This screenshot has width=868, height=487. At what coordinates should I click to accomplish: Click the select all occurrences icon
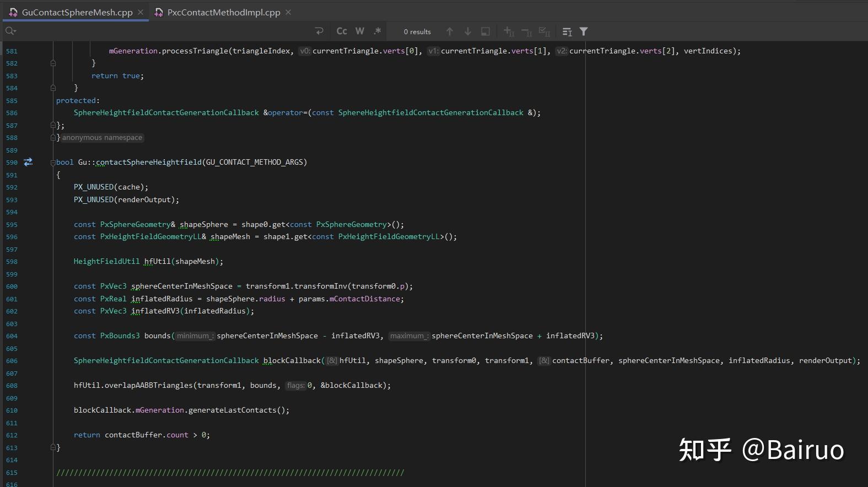pos(544,31)
